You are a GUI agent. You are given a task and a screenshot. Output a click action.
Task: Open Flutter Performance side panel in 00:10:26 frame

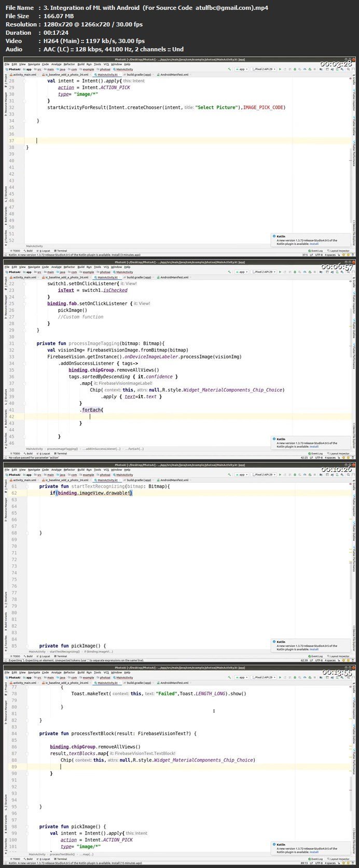[354, 559]
